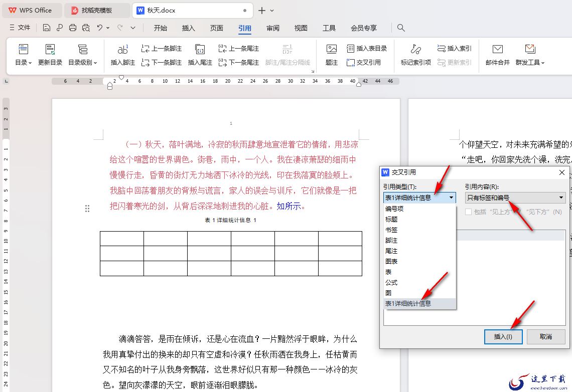
Task: Click the search magnifier icon
Action: pos(401,28)
